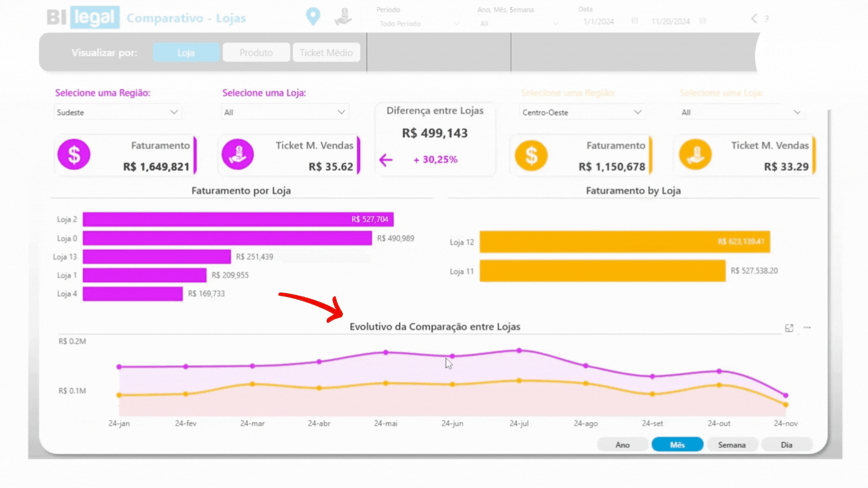Open calendar picker for end date 11/20/2024
Viewport: 868px width, 488px height.
coord(703,21)
